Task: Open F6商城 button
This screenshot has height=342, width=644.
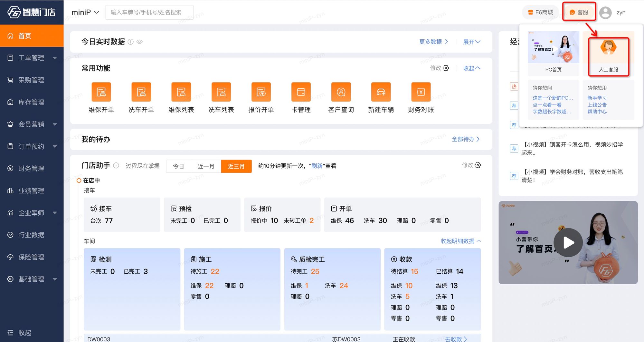Action: coord(541,12)
